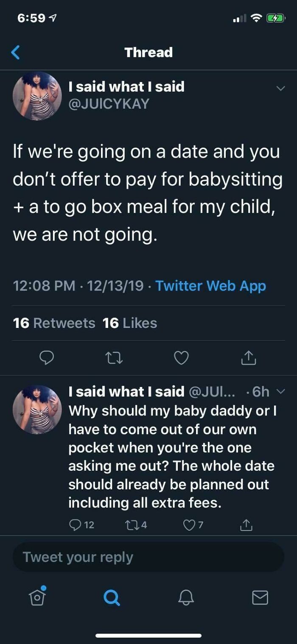The height and width of the screenshot is (644, 297).
Task: Open the Twitter Web App link
Action: pos(211,286)
